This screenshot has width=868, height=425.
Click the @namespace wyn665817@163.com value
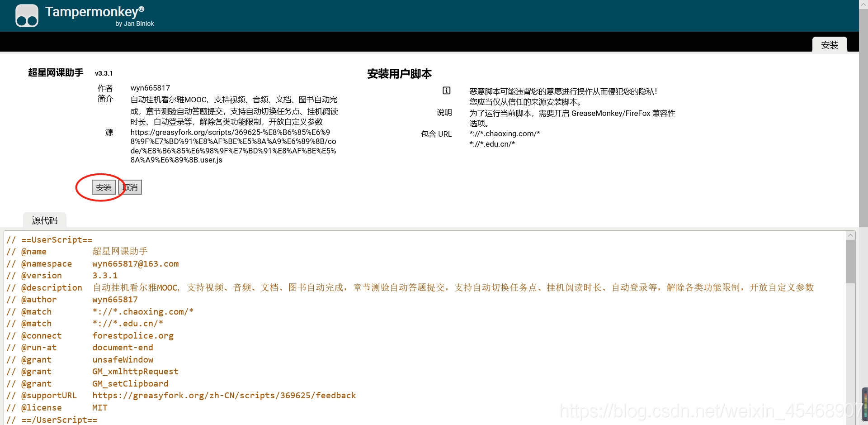136,264
